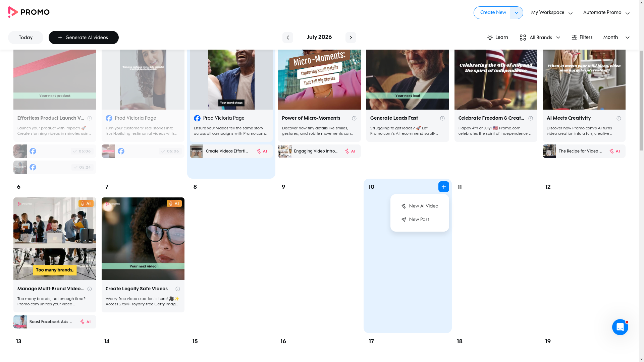Viewport: 644px width, 362px height.
Task: Expand the Create New dropdown arrow
Action: (516, 13)
